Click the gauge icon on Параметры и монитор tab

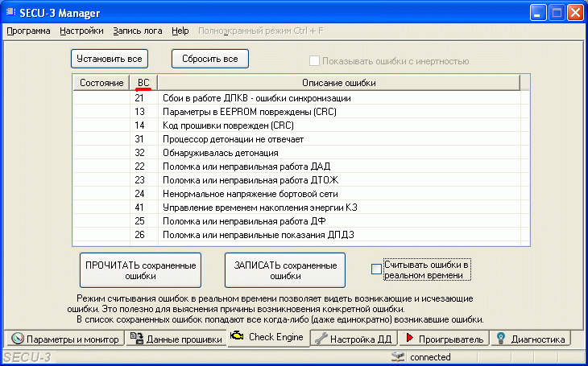[16, 339]
